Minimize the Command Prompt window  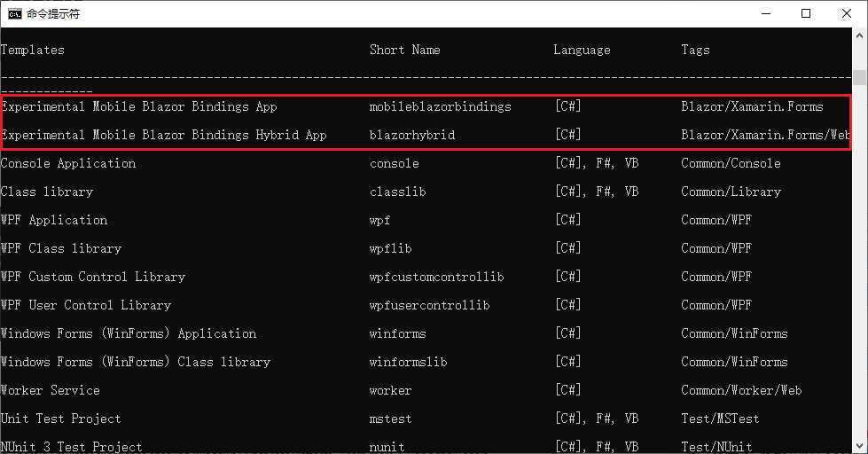click(766, 13)
